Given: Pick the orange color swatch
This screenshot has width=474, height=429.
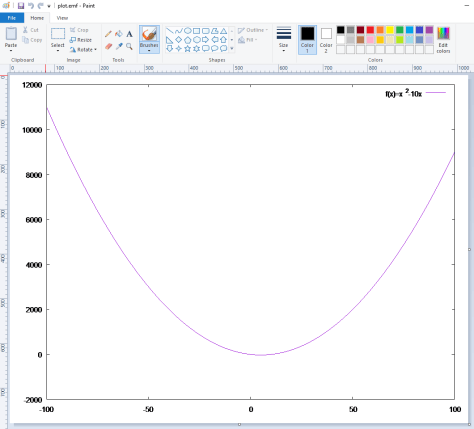Looking at the screenshot, I should click(380, 30).
